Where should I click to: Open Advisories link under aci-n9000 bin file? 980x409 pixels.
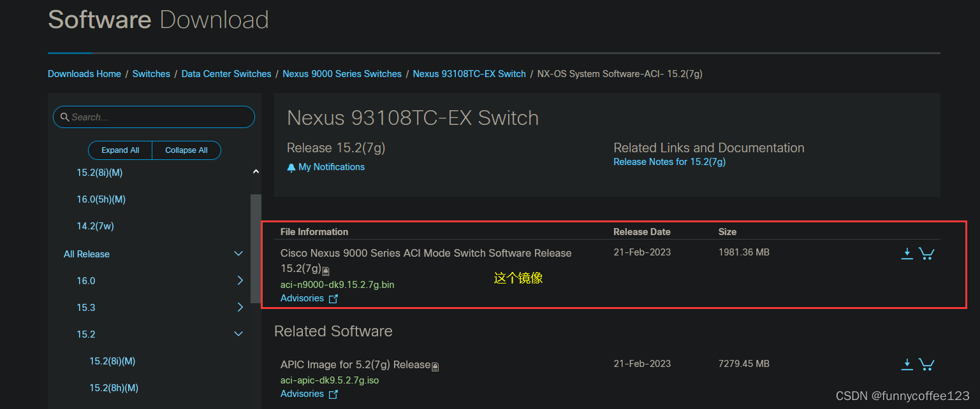point(302,298)
